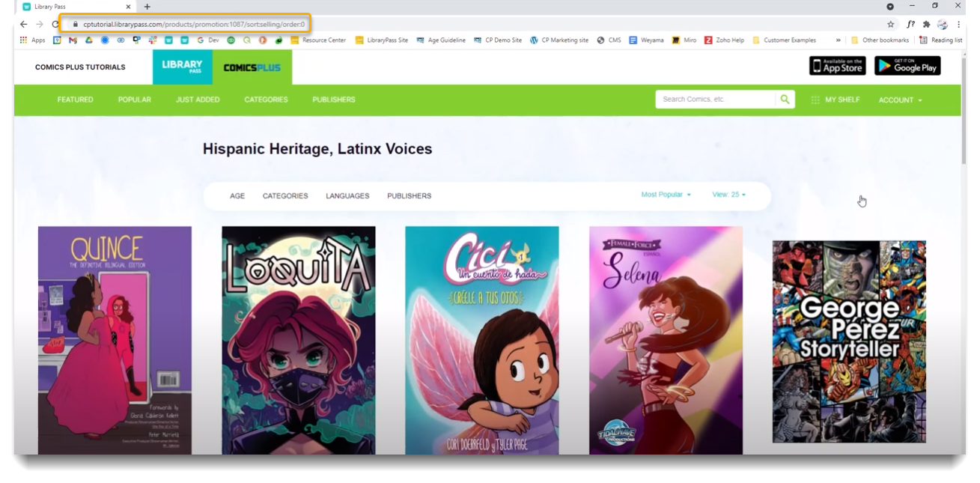Open the Age Guideline bookmark

[x=441, y=40]
